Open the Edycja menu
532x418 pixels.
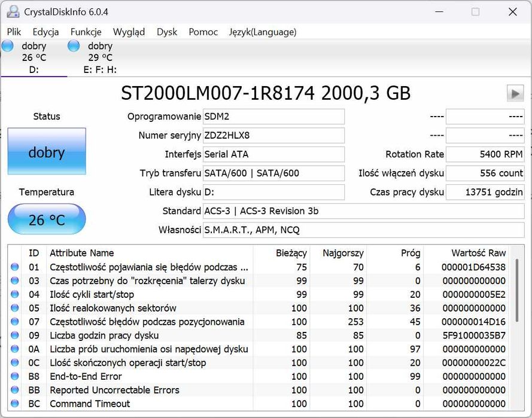pyautogui.click(x=45, y=32)
